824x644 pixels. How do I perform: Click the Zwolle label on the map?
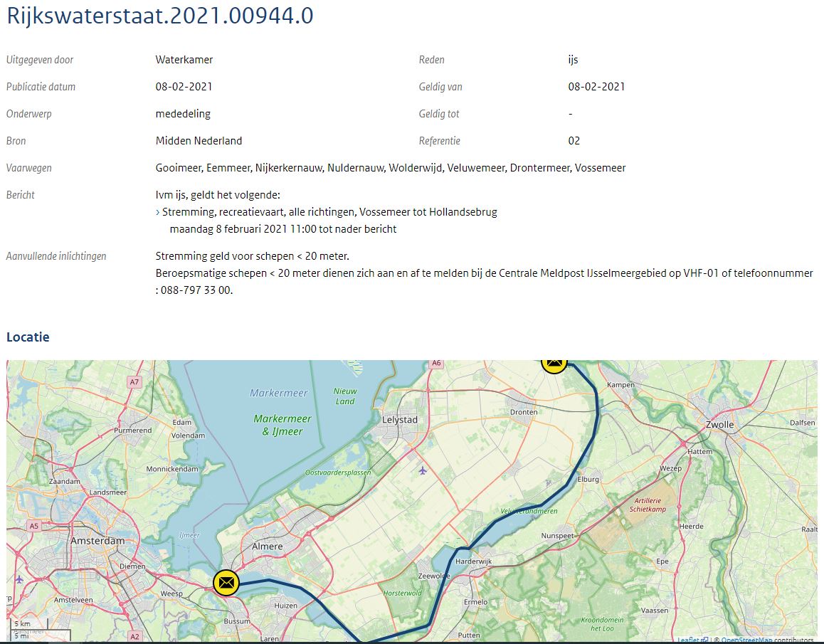point(720,424)
